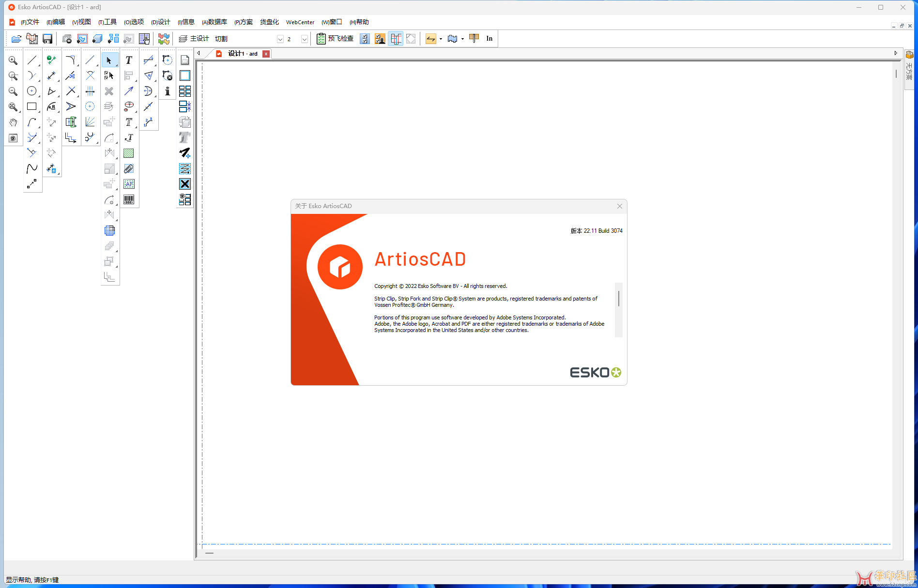Open the 货盘化 menu
This screenshot has height=588, width=918.
click(269, 22)
